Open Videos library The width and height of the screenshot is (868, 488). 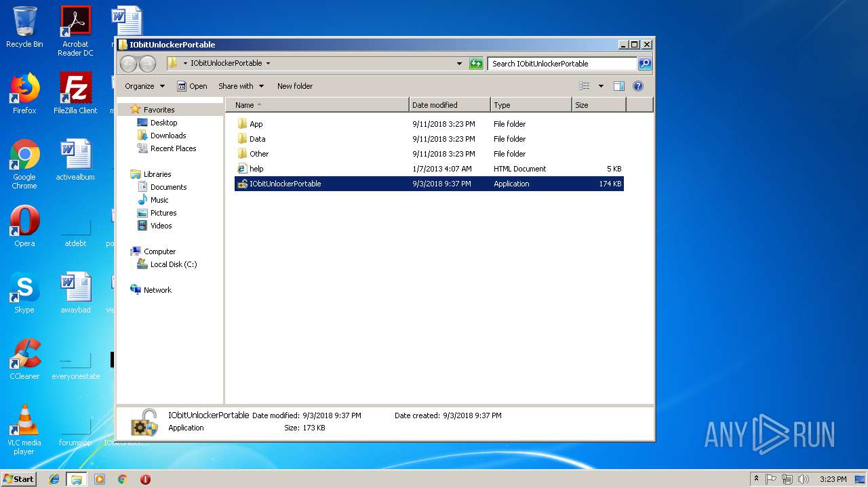(x=161, y=226)
